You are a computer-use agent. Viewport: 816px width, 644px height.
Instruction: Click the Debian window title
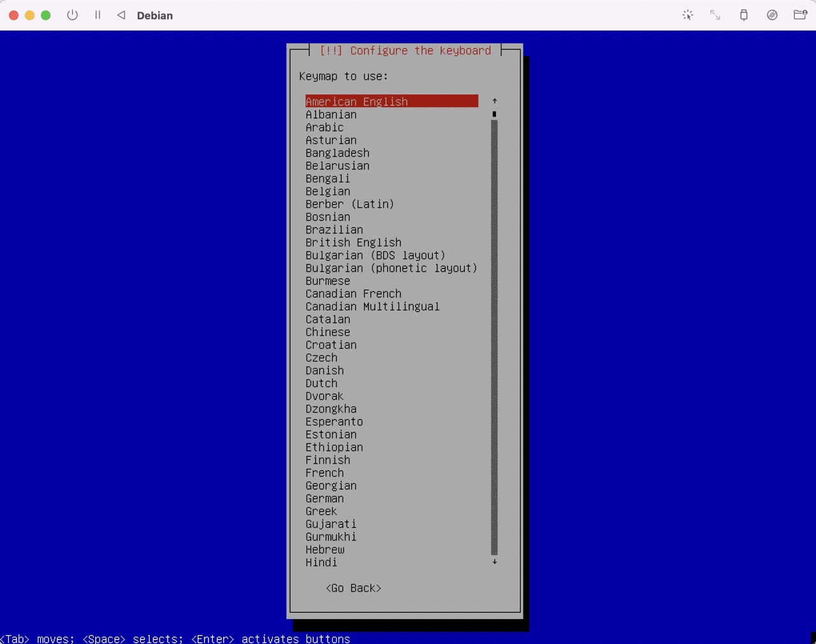(155, 15)
